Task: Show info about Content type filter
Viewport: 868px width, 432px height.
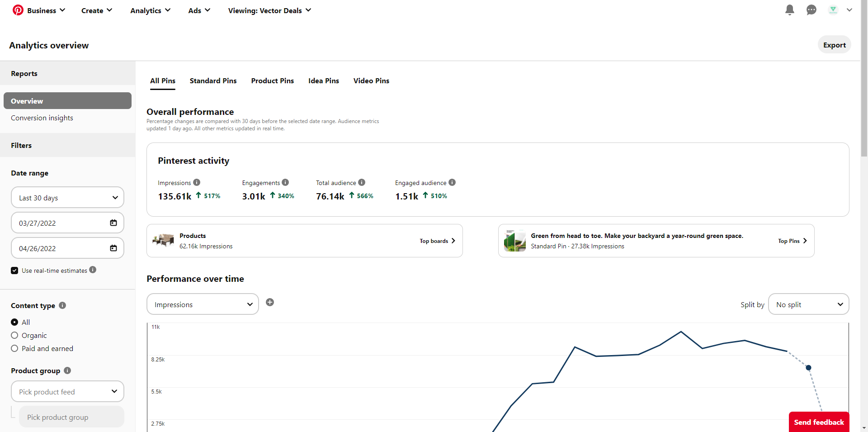Action: [x=62, y=305]
